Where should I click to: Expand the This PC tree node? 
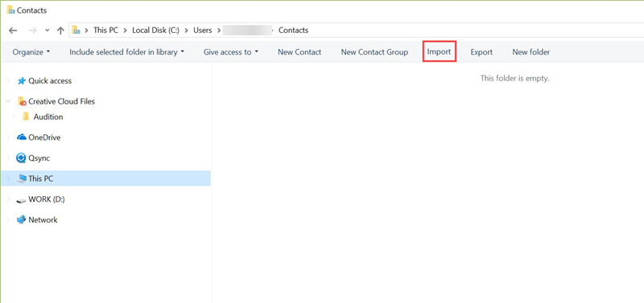coord(9,178)
